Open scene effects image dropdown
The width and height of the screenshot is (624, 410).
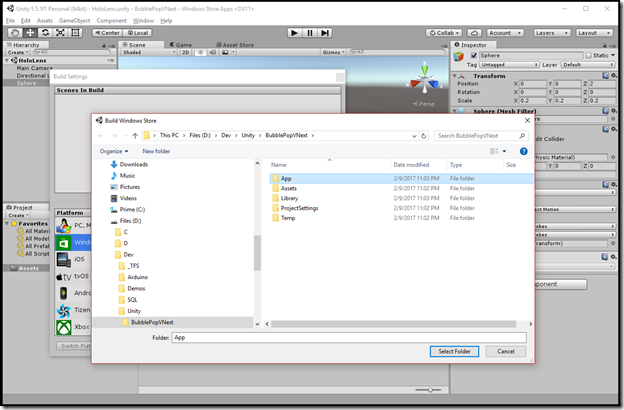click(228, 52)
